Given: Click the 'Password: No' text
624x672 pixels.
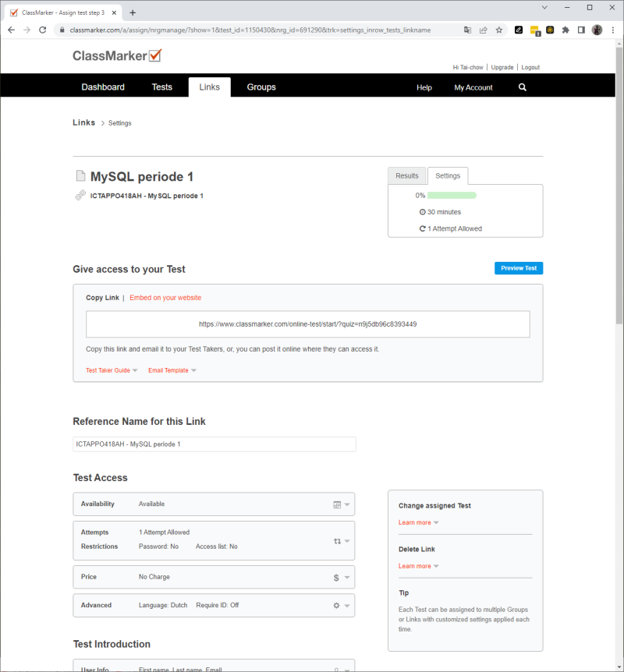Looking at the screenshot, I should pyautogui.click(x=158, y=546).
